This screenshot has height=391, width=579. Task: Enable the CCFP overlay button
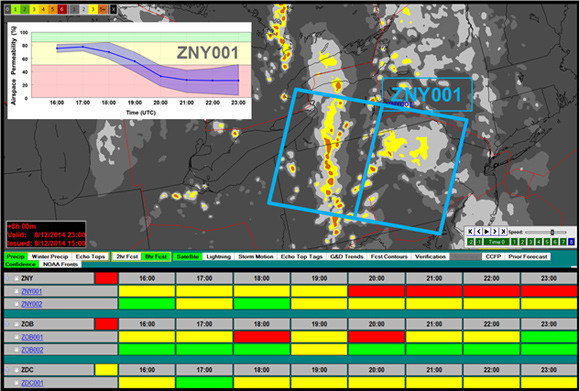(493, 256)
